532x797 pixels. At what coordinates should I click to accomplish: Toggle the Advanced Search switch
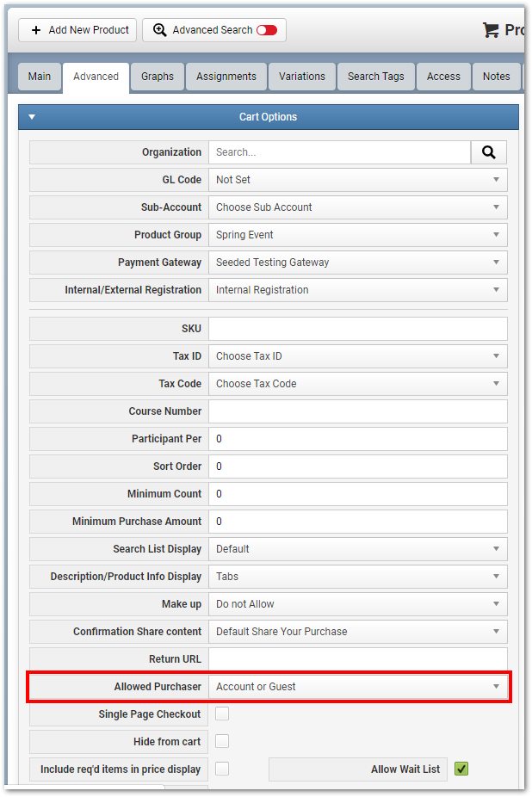(x=267, y=30)
